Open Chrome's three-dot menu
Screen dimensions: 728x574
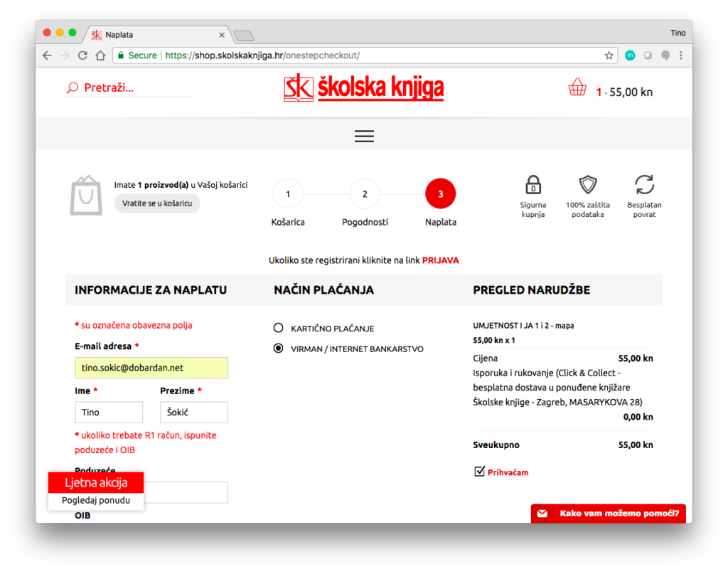(680, 55)
